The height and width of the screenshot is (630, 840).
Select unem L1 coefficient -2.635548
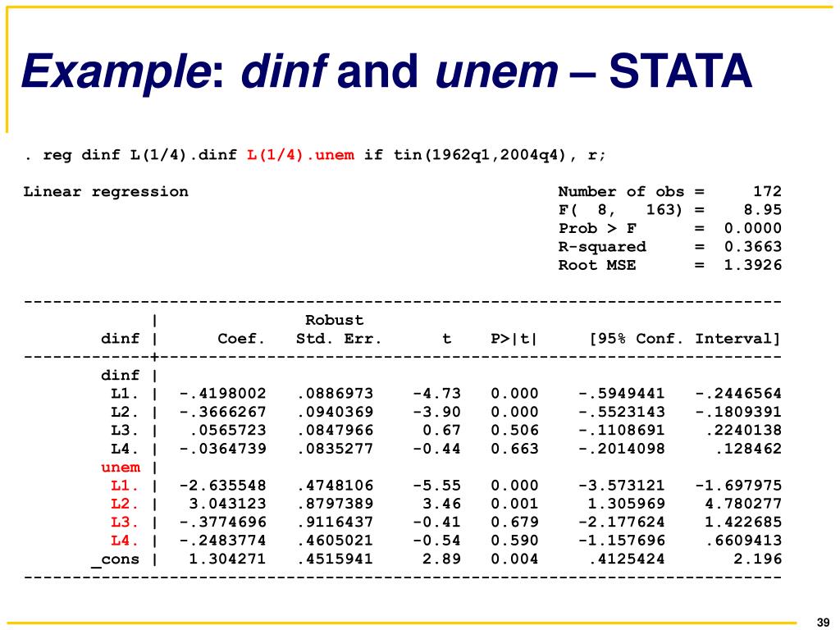(222, 486)
